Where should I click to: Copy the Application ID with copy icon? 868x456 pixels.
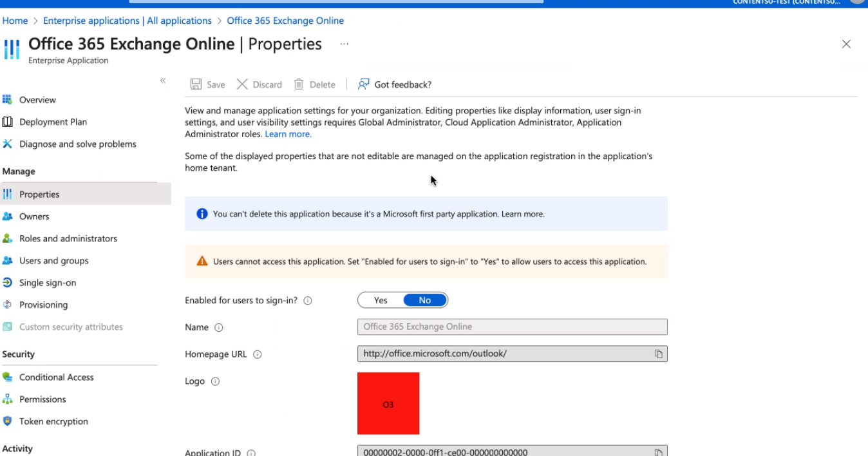(659, 452)
